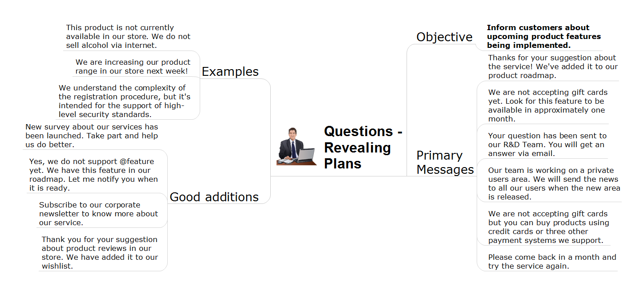This screenshot has height=293, width=644.
Task: Select the 'complexity of the registration procedure' subtopic
Action: (x=125, y=101)
